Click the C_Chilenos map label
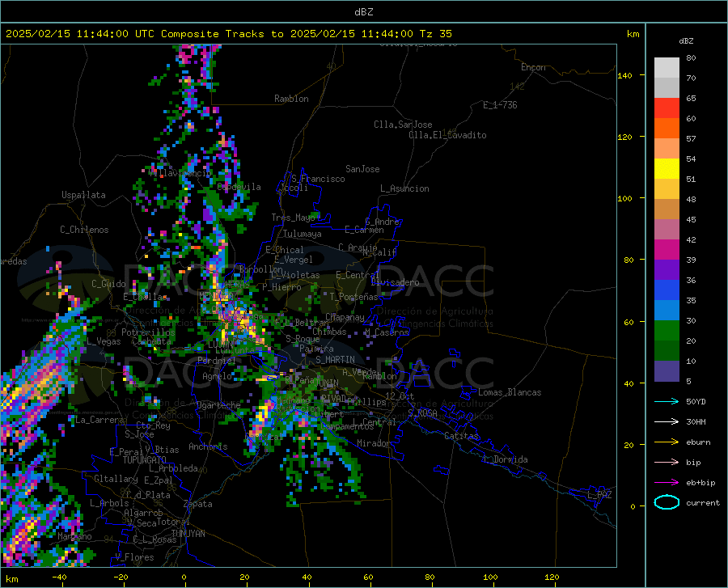Image resolution: width=728 pixels, height=588 pixels. point(84,230)
